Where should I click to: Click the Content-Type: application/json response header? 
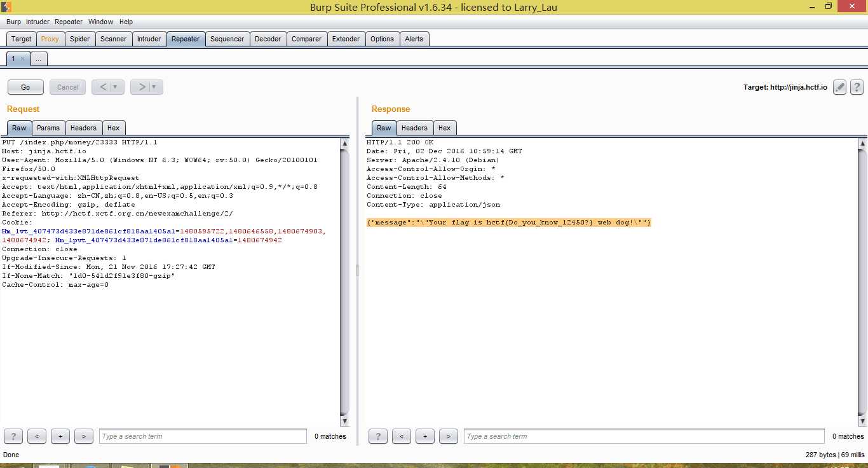[433, 205]
